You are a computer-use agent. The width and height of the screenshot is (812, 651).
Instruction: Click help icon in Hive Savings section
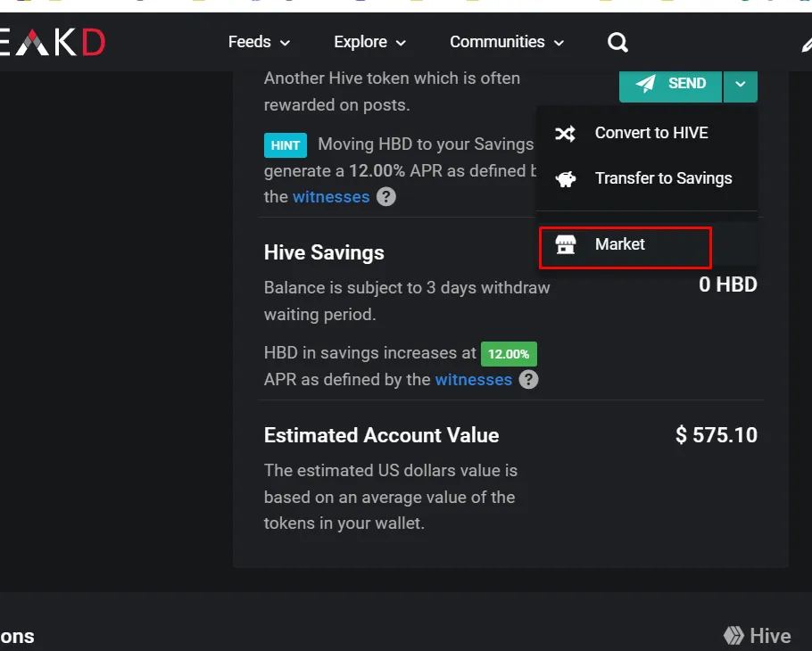[528, 379]
